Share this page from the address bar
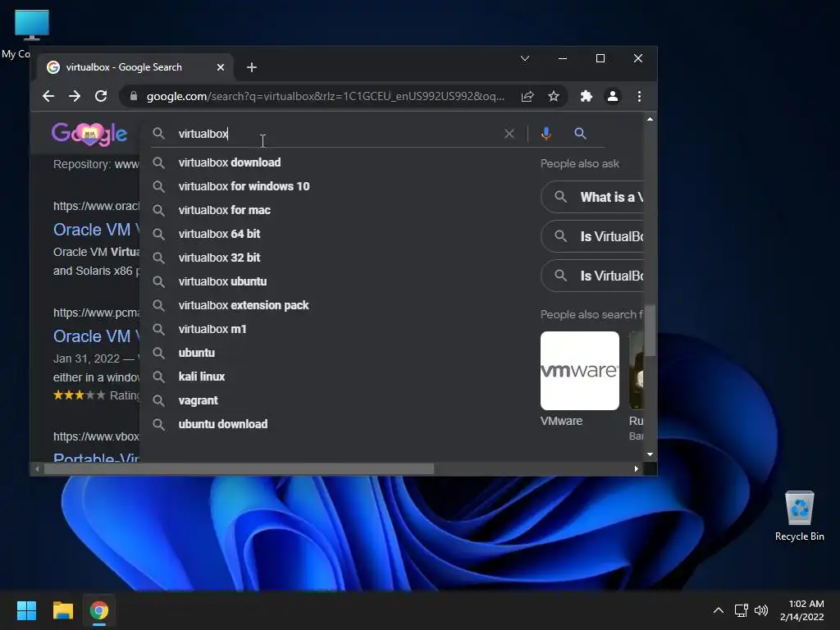This screenshot has height=630, width=840. point(527,97)
